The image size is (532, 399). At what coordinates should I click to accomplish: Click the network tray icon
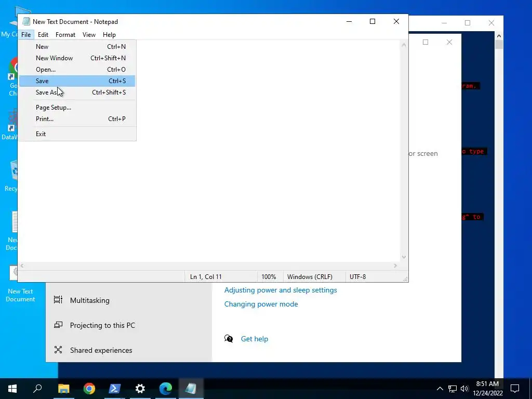coord(453,389)
